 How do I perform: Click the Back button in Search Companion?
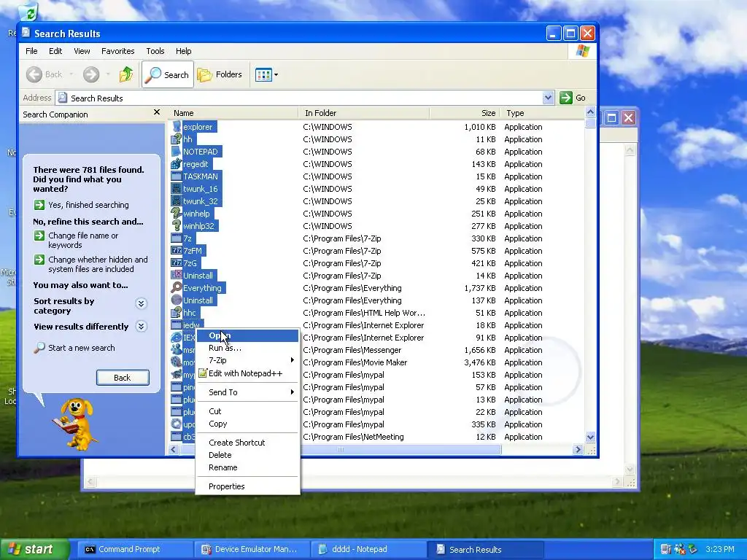pyautogui.click(x=123, y=378)
